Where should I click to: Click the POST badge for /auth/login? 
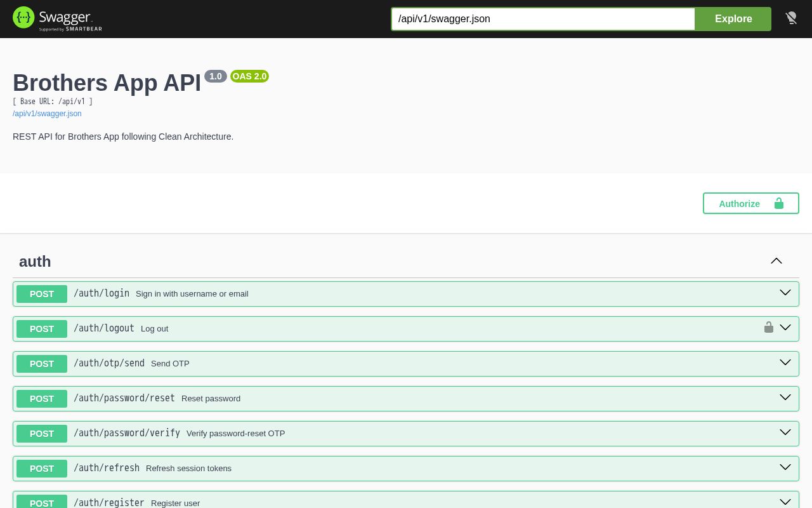[x=42, y=294]
